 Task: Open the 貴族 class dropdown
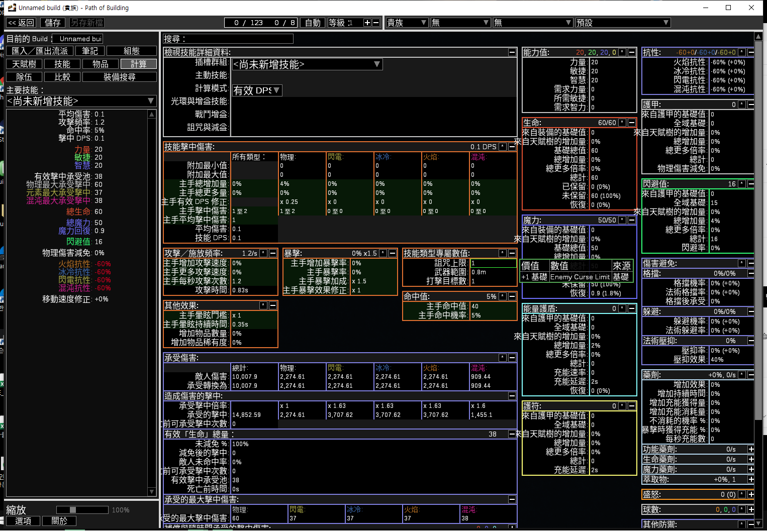(407, 23)
